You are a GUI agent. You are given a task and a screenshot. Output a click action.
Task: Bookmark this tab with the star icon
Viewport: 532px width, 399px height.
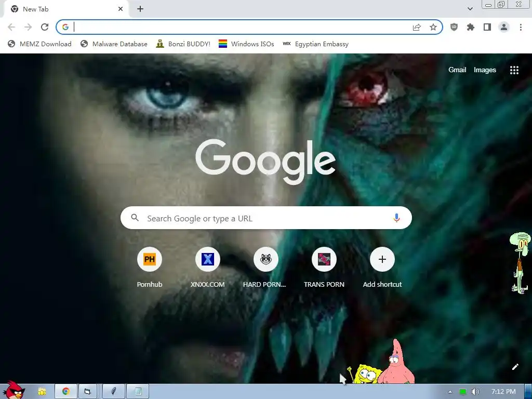433,27
